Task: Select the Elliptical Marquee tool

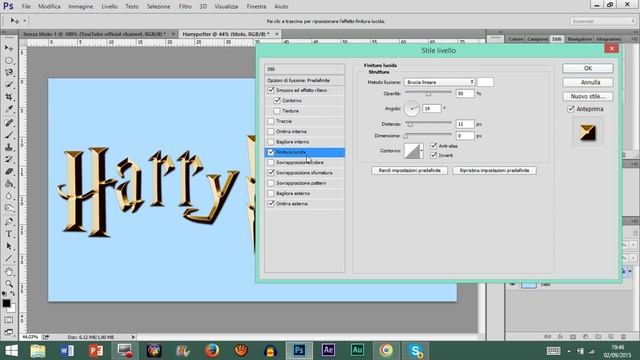Action: (x=9, y=60)
